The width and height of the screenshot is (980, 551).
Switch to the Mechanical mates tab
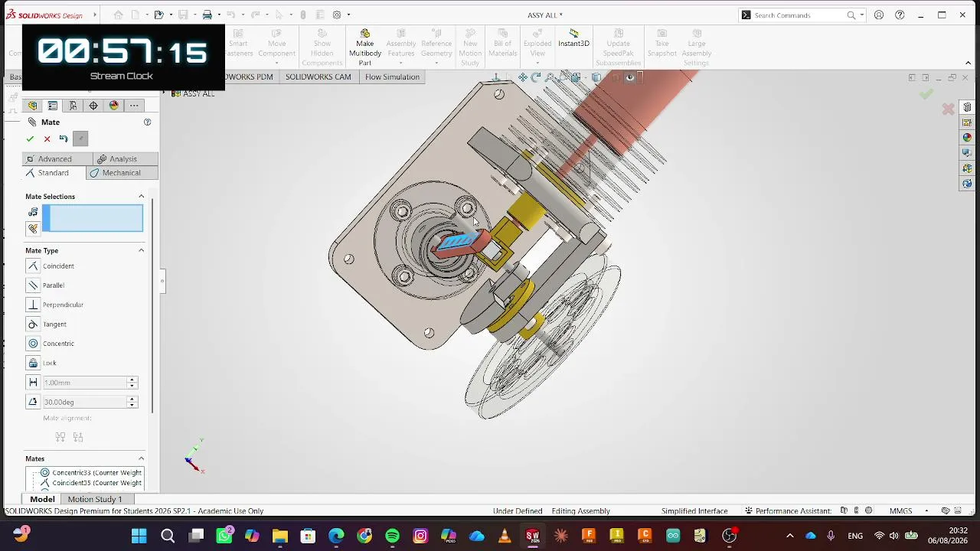pyautogui.click(x=122, y=173)
